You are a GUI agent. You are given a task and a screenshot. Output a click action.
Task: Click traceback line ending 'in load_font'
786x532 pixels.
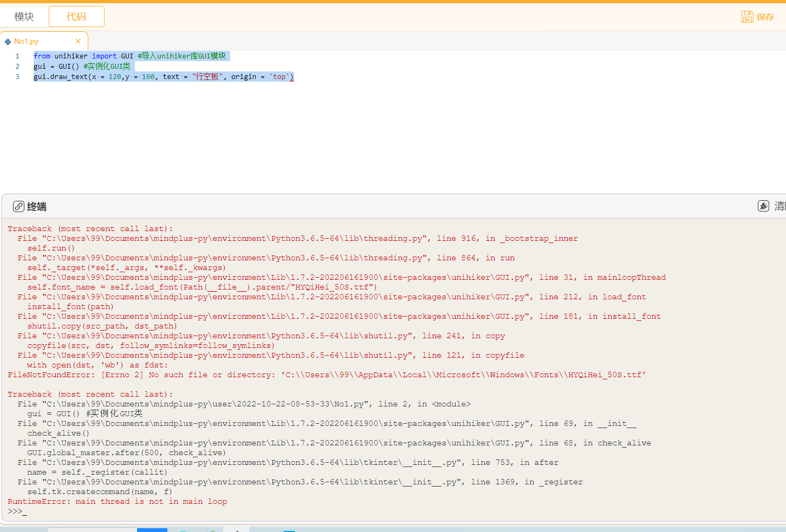click(332, 297)
